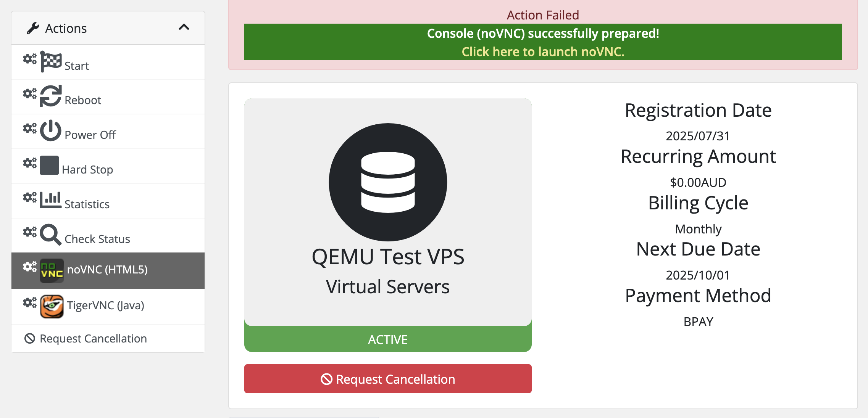This screenshot has height=418, width=868.
Task: Click the TigerVNC tiger icon
Action: coord(52,306)
